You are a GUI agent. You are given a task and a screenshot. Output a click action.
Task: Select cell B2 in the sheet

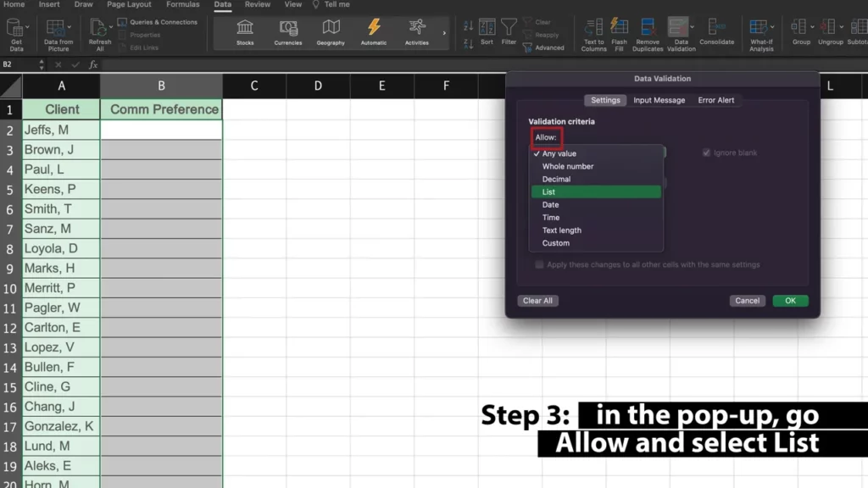pyautogui.click(x=161, y=130)
